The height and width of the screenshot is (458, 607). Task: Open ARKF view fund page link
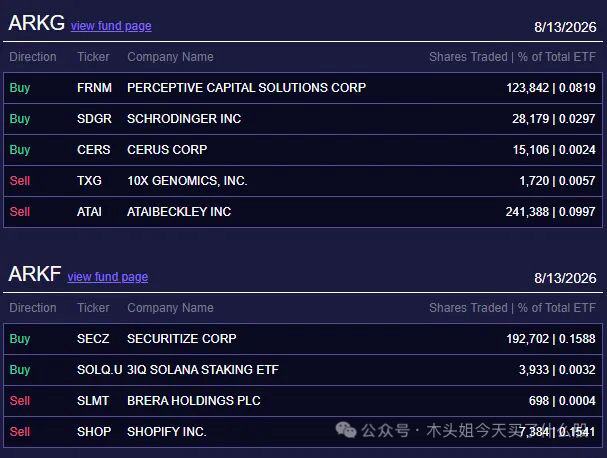pyautogui.click(x=108, y=277)
